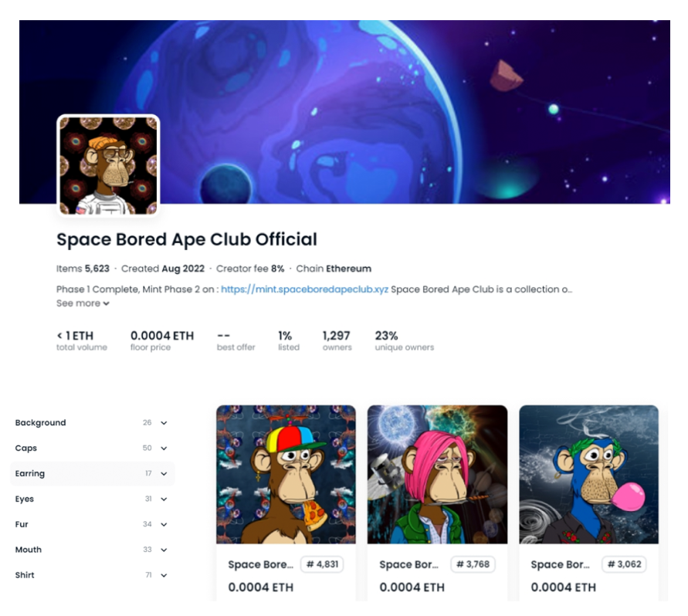Expand the Shirt filter chevron

[x=164, y=576]
